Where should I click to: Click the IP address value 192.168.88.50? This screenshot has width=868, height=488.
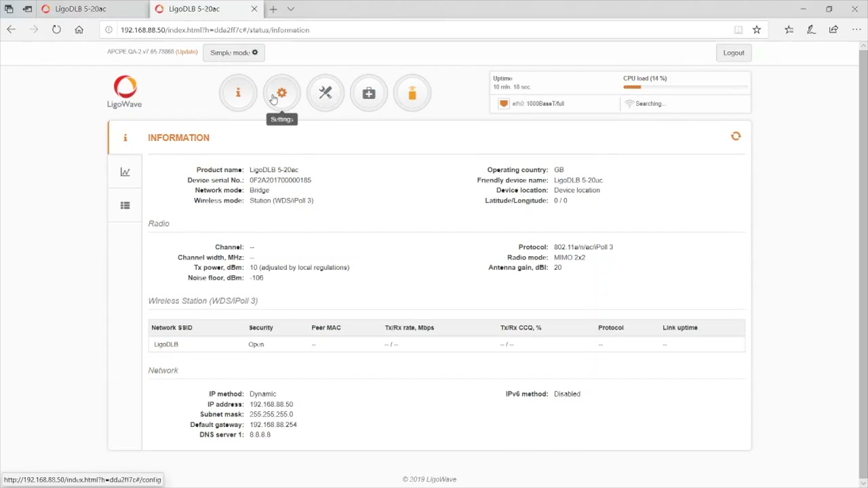click(271, 404)
